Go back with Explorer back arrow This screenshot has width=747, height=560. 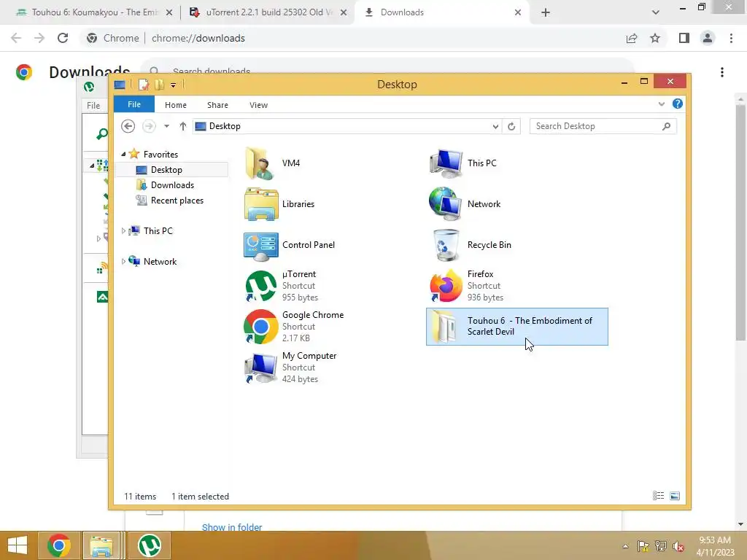[128, 126]
